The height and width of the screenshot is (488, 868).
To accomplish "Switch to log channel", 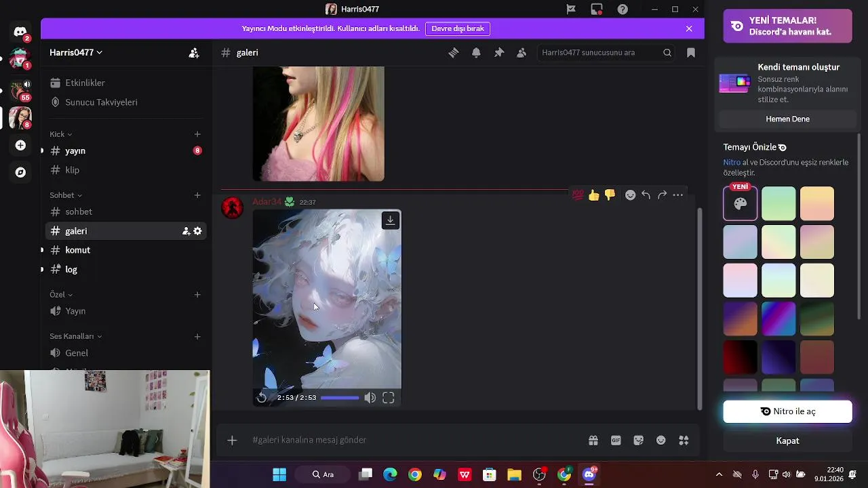I will [x=125, y=269].
